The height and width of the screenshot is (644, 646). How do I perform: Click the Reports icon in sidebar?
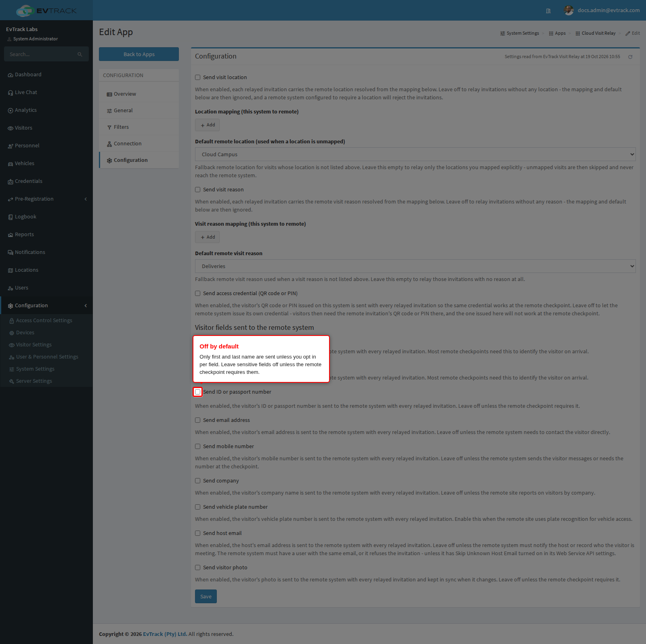(10, 235)
